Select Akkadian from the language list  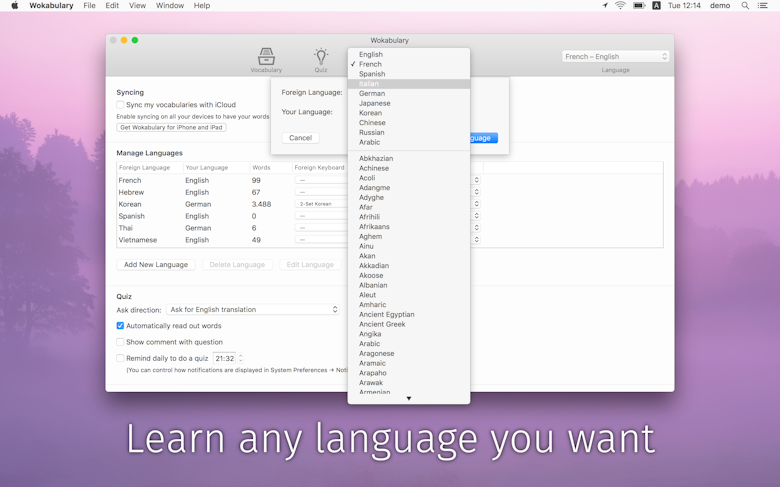[x=409, y=266]
